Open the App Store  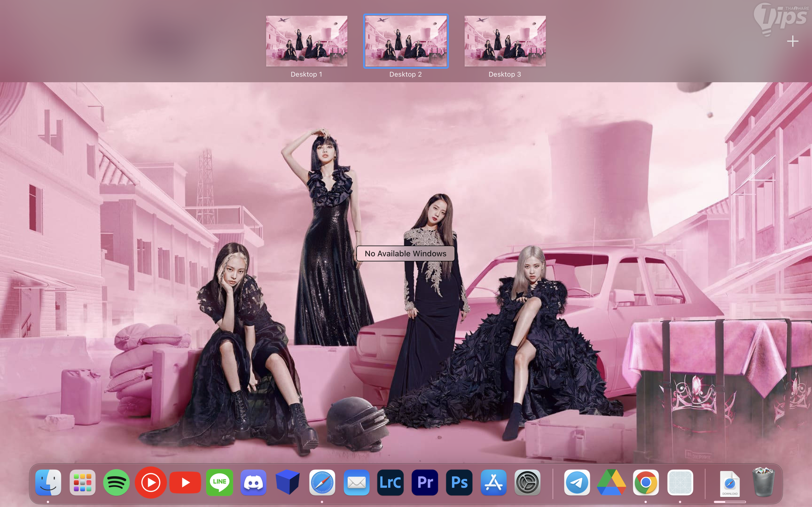click(x=493, y=482)
